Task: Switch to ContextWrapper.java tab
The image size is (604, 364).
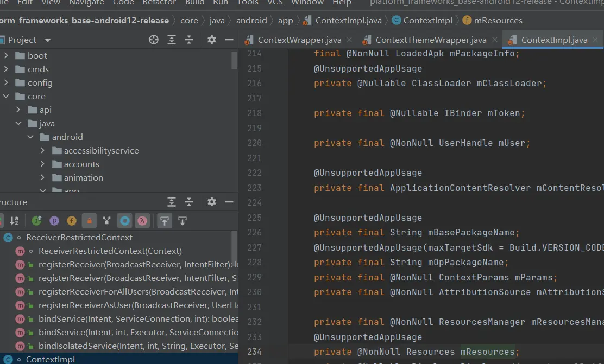Action: tap(299, 40)
